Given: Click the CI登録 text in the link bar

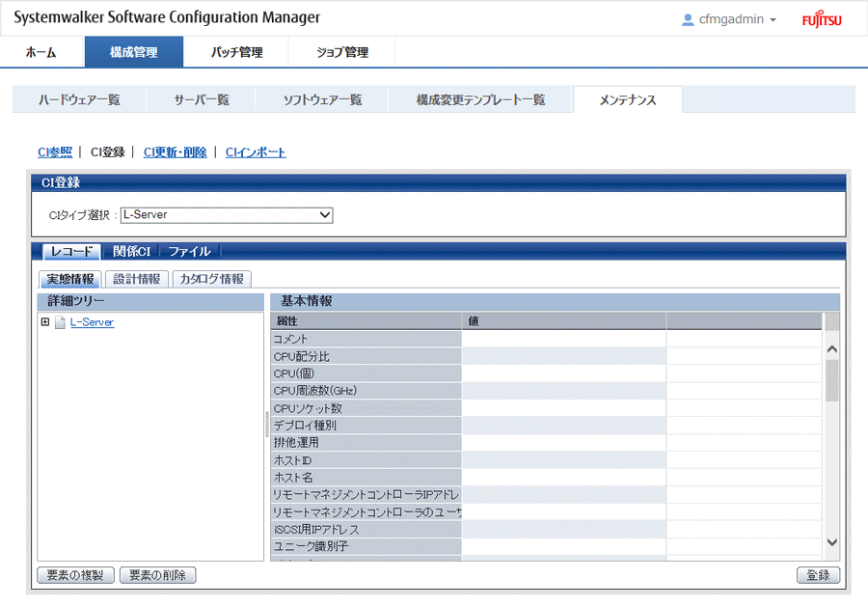Looking at the screenshot, I should point(107,152).
